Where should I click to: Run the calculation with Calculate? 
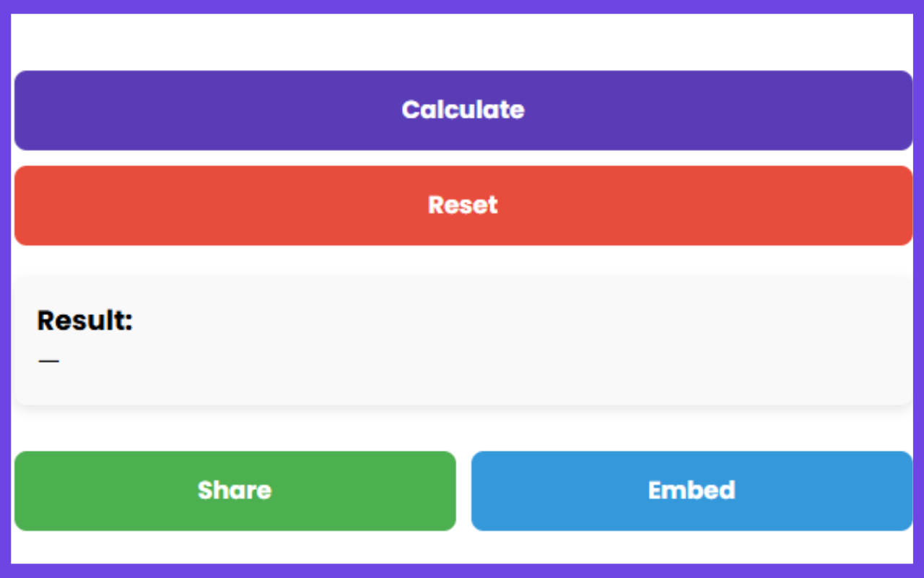[x=463, y=111]
